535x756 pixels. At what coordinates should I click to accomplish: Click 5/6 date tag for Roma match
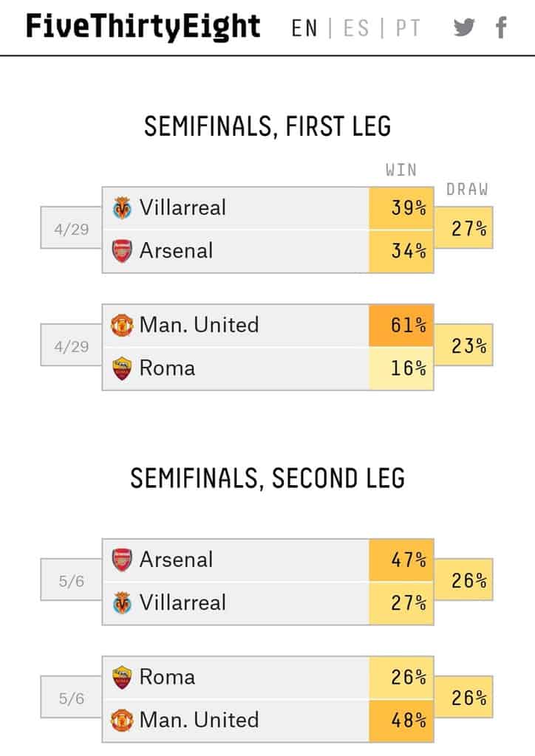pos(71,698)
